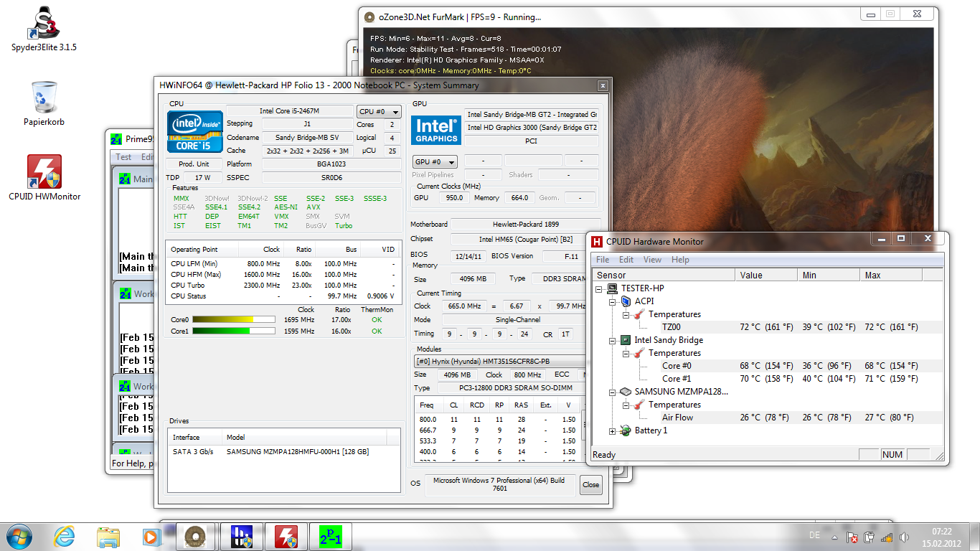This screenshot has height=551, width=980.
Task: Collapse the Intel Sandy Bridge tree node
Action: pyautogui.click(x=613, y=340)
